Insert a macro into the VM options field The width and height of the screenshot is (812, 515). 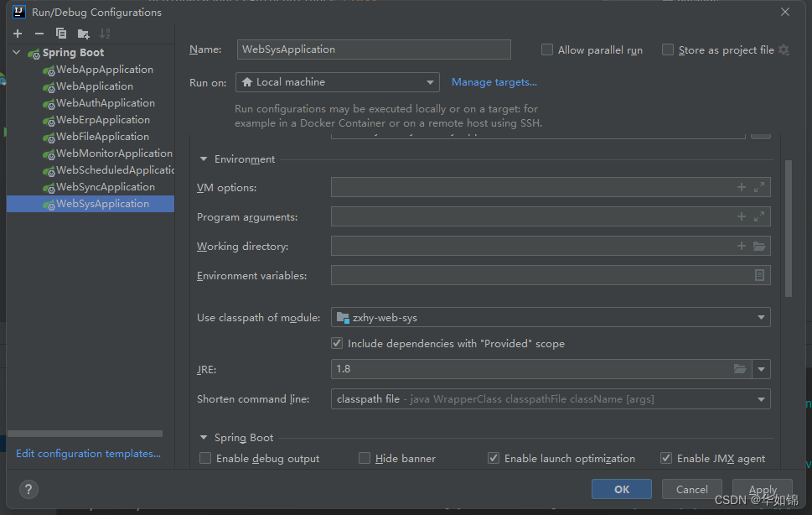(742, 187)
